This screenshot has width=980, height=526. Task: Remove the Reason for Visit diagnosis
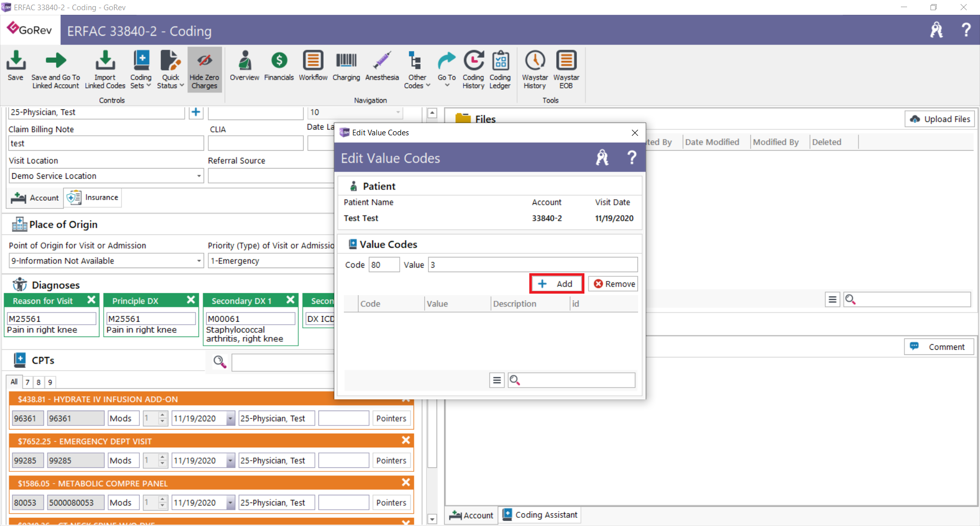tap(91, 300)
